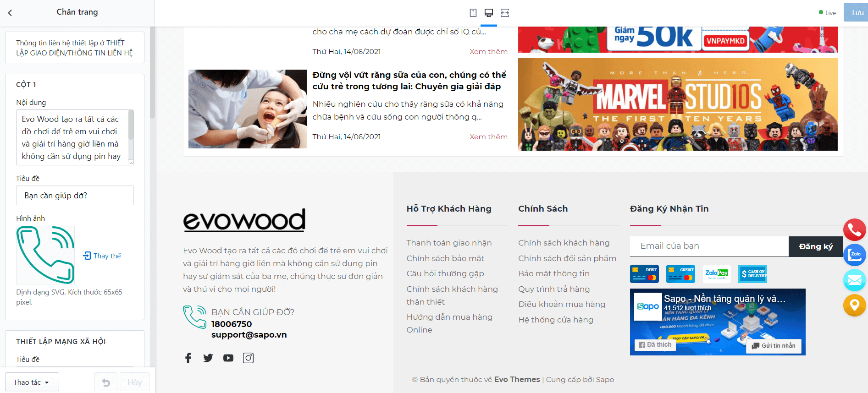Click the Evo Themes copyright link
Image resolution: width=868 pixels, height=393 pixels.
coord(517,379)
